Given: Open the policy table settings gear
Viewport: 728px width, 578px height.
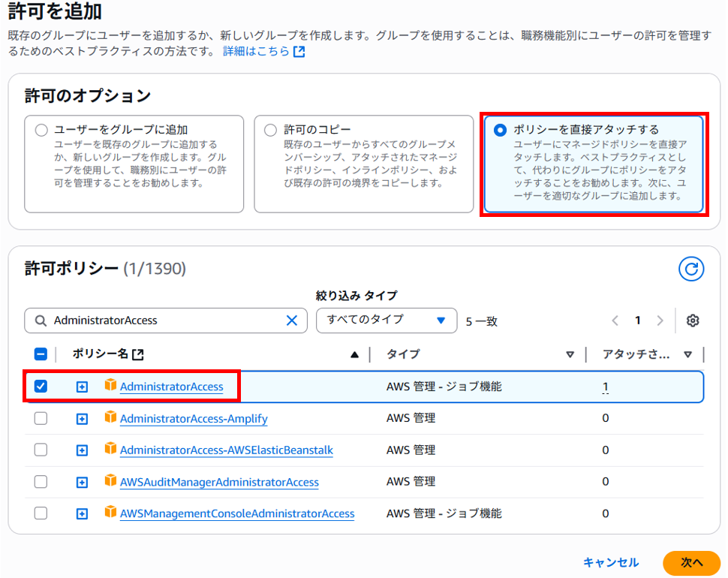Looking at the screenshot, I should pyautogui.click(x=693, y=321).
